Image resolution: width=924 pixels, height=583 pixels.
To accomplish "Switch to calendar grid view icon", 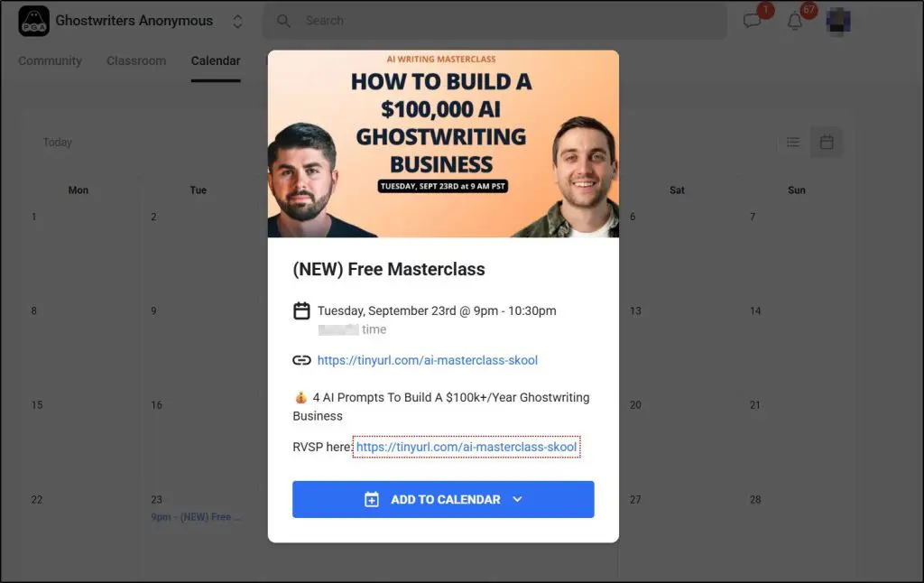I will [827, 142].
